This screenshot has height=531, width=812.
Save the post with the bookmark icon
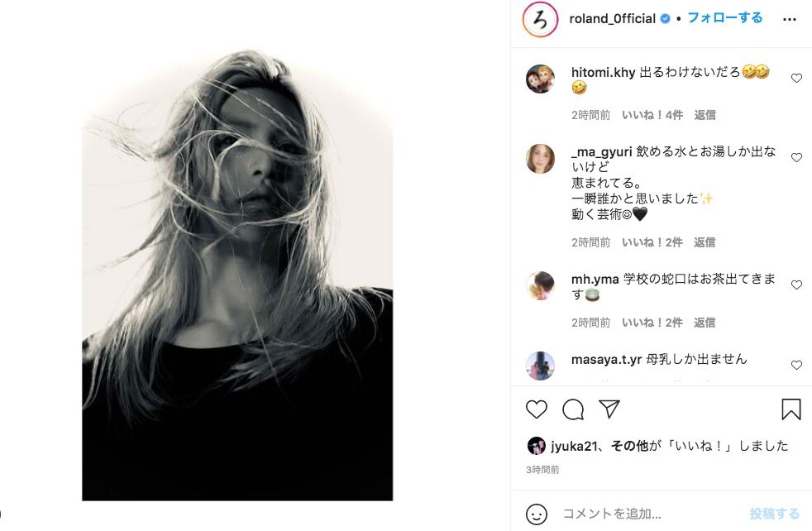click(791, 409)
